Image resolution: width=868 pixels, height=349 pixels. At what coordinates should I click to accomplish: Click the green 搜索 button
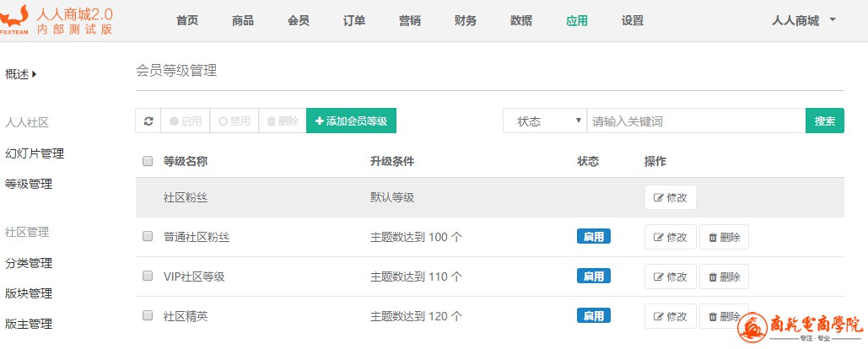pyautogui.click(x=825, y=121)
